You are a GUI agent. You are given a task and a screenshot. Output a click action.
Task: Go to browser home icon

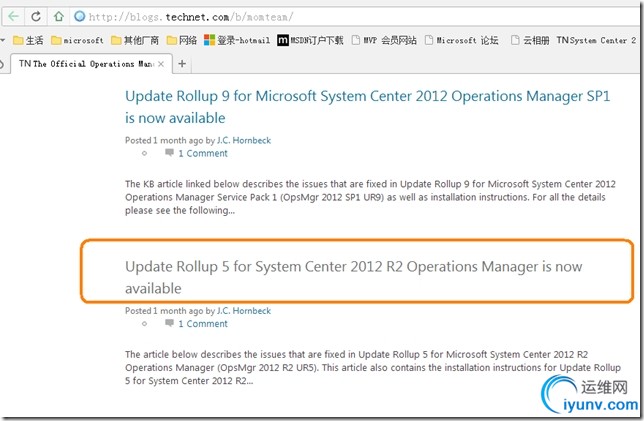[x=59, y=16]
